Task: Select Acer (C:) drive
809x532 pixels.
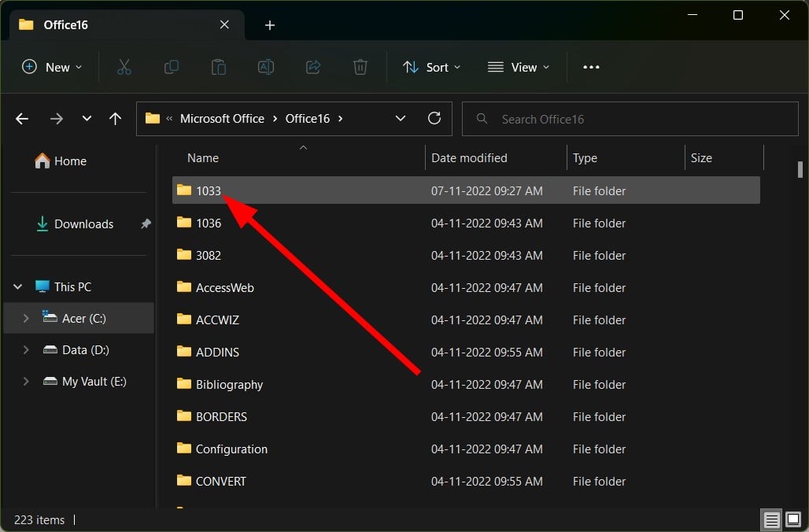Action: coord(79,319)
